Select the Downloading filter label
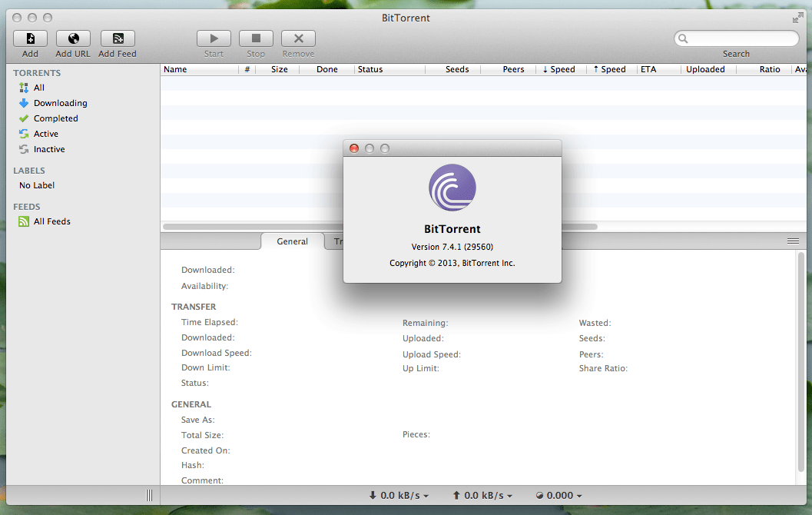 [61, 103]
